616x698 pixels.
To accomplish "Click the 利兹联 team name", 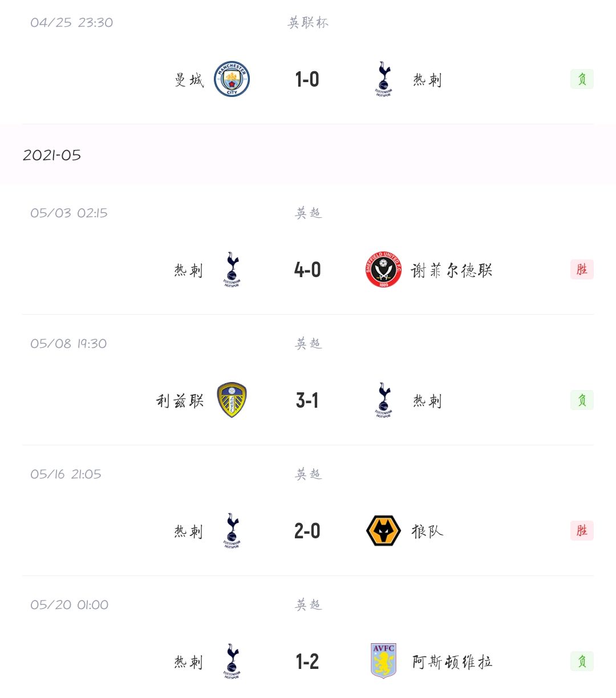I will pyautogui.click(x=180, y=401).
